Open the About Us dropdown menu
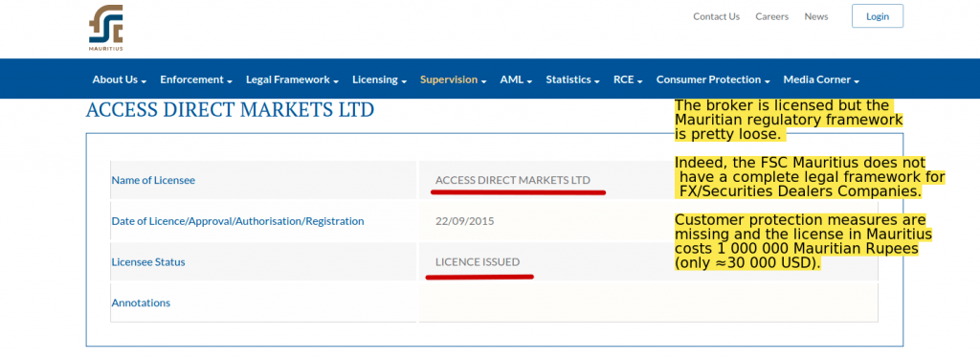 click(x=120, y=79)
